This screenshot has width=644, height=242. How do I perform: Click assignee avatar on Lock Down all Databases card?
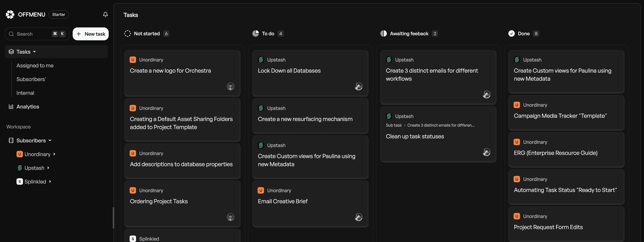pos(358,87)
